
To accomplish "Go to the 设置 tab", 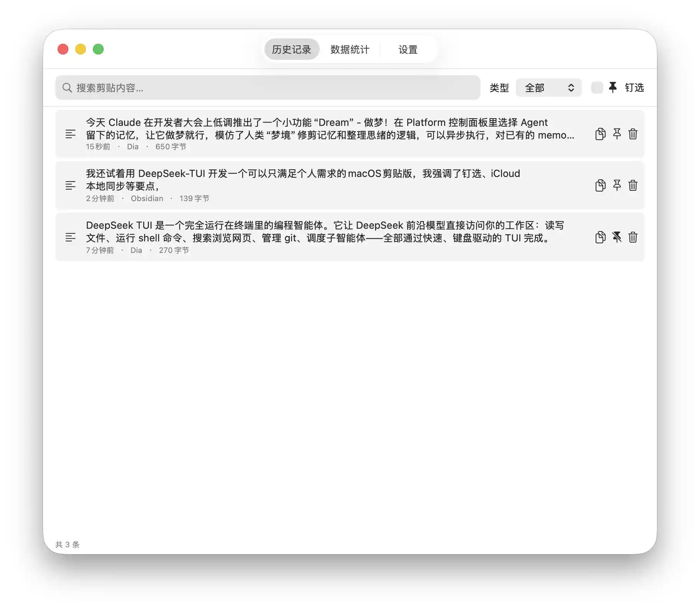I will coord(408,50).
